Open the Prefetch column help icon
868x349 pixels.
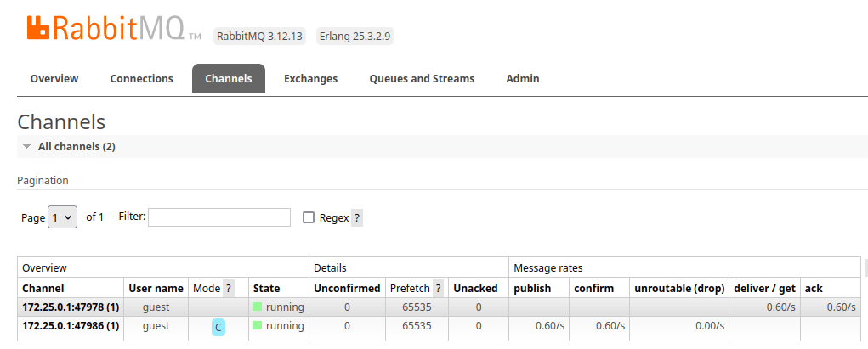438,288
